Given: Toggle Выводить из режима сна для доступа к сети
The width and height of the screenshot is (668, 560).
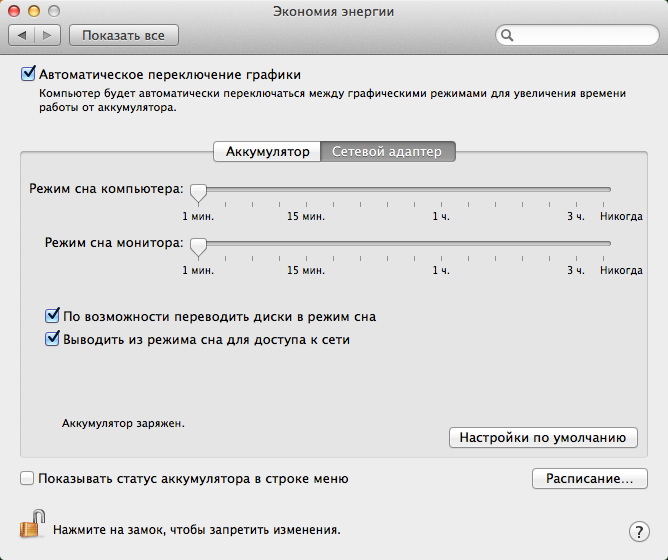Looking at the screenshot, I should click(x=53, y=339).
